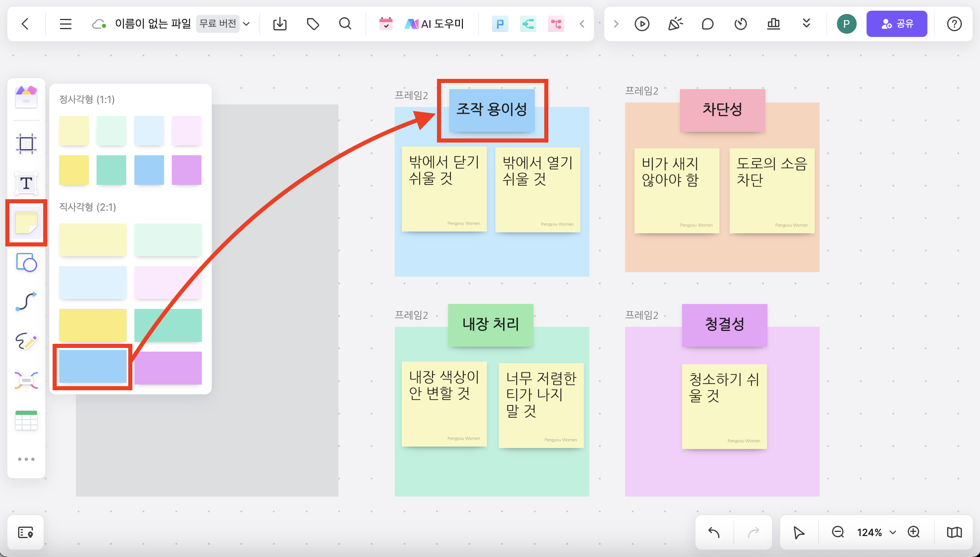Click the green P user avatar
980x557 pixels.
tap(846, 24)
